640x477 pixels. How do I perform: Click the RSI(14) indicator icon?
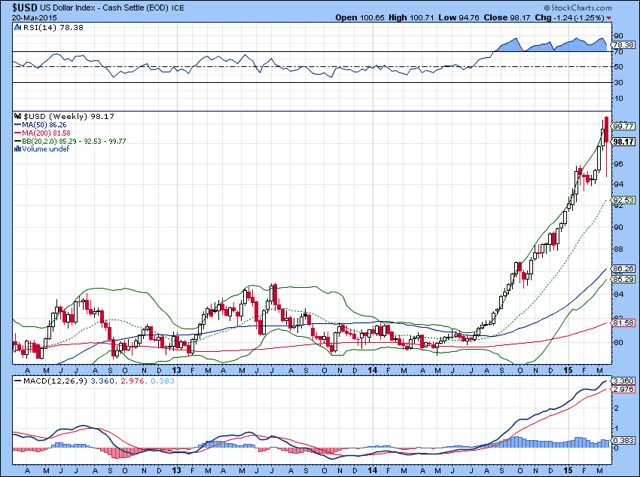pos(17,27)
